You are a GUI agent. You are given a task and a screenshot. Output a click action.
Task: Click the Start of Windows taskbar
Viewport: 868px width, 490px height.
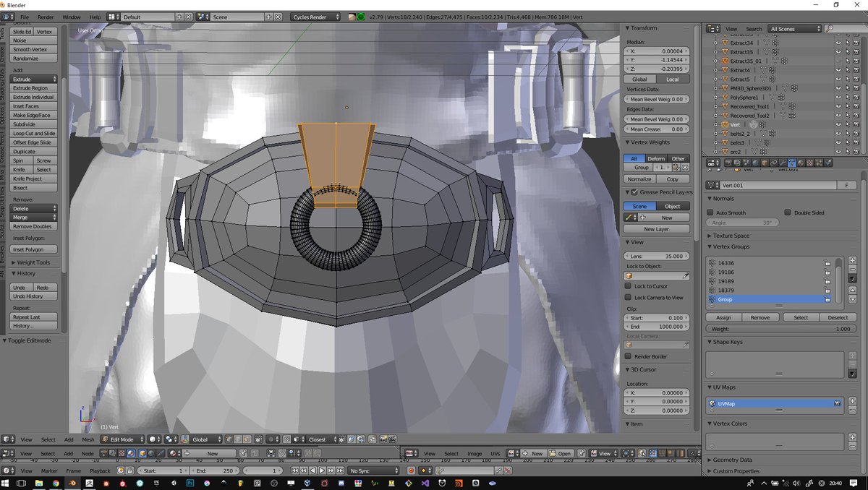tap(5, 482)
